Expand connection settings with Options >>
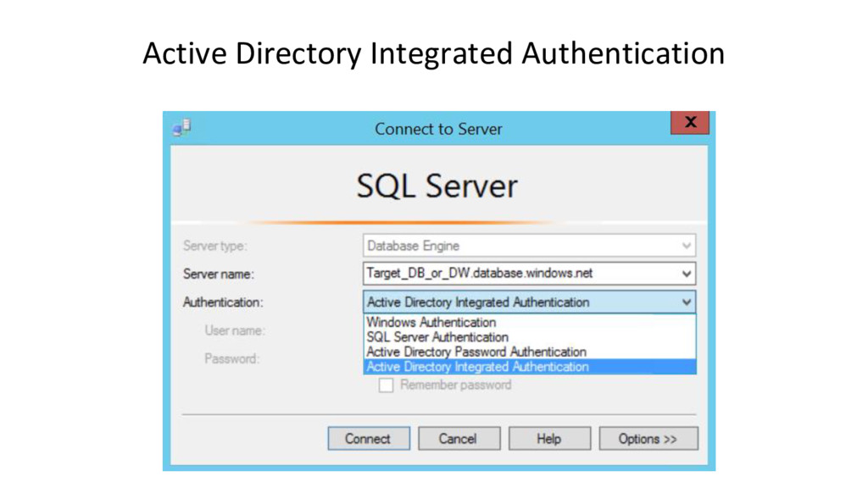The width and height of the screenshot is (868, 488). click(x=648, y=438)
